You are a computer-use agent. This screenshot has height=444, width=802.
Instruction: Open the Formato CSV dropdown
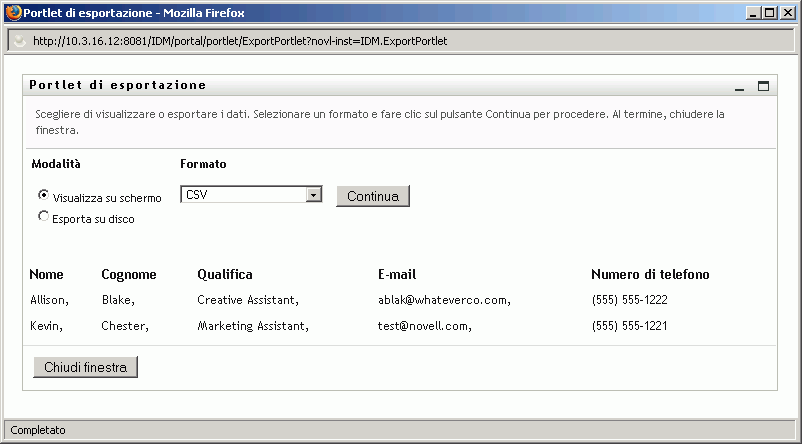(x=251, y=195)
